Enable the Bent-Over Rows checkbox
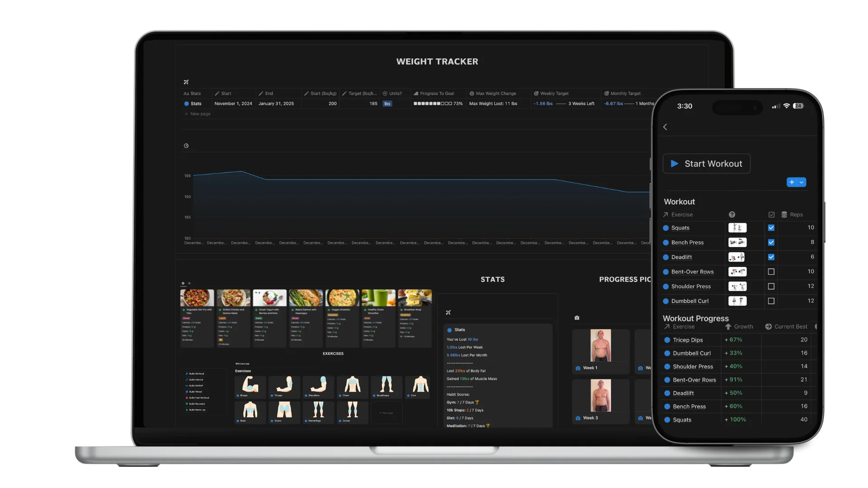Image resolution: width=868 pixels, height=488 pixels. (x=771, y=272)
